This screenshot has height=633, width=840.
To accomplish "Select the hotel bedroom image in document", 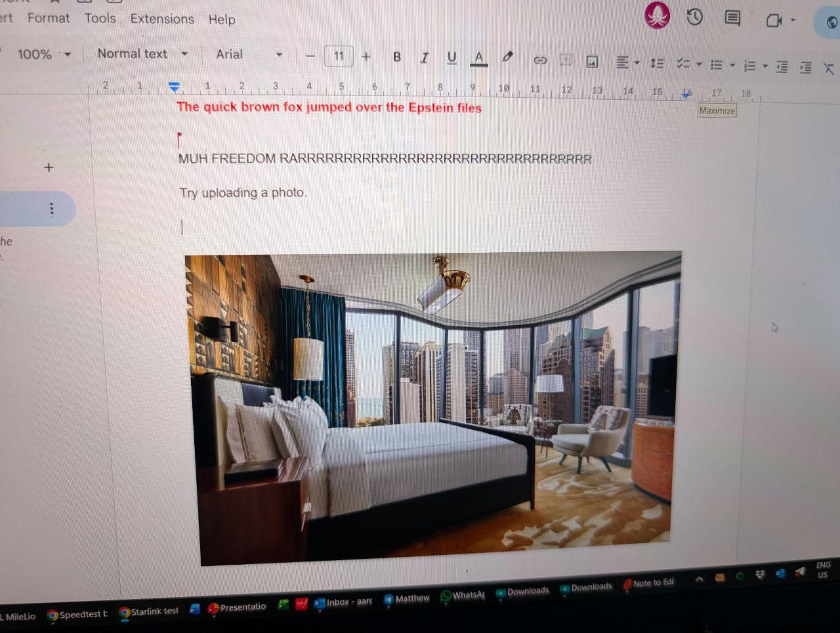I will point(433,407).
